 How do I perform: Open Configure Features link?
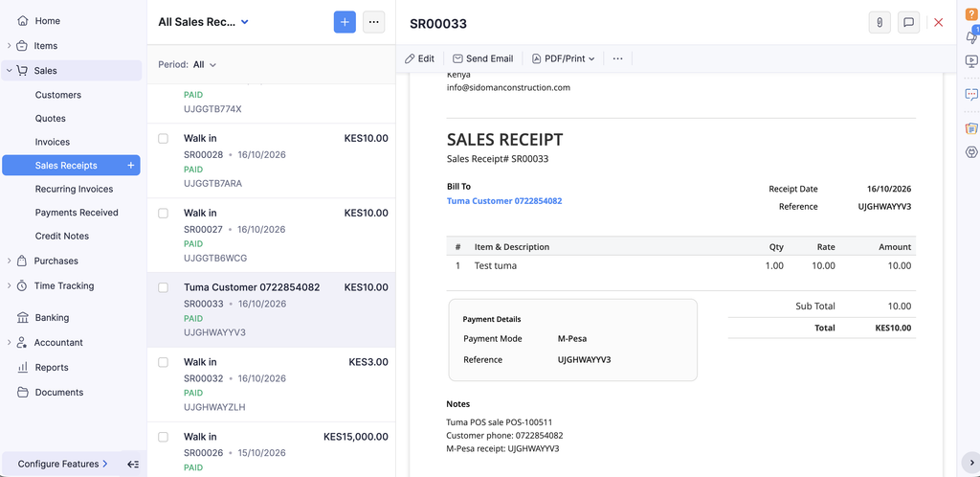click(62, 464)
